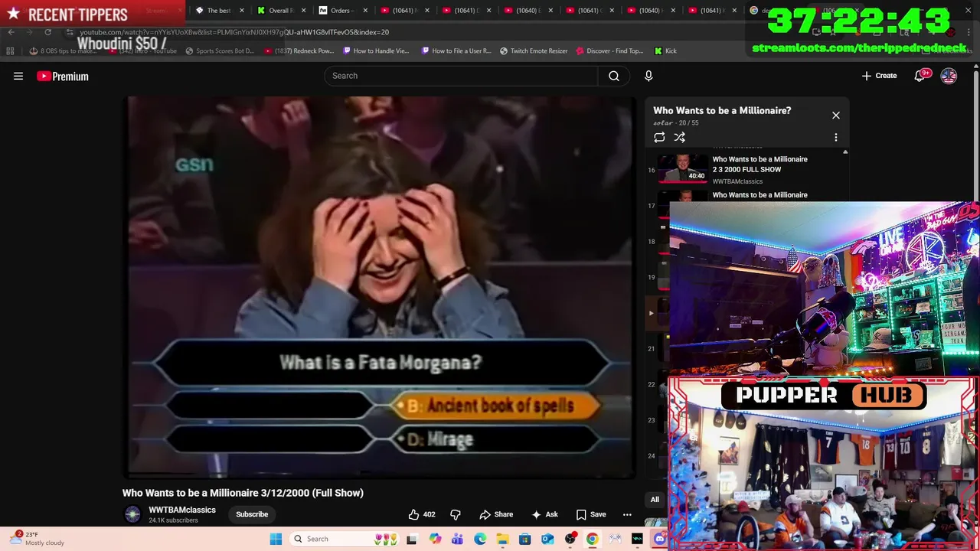Open playlist three-dot options menu

point(835,137)
